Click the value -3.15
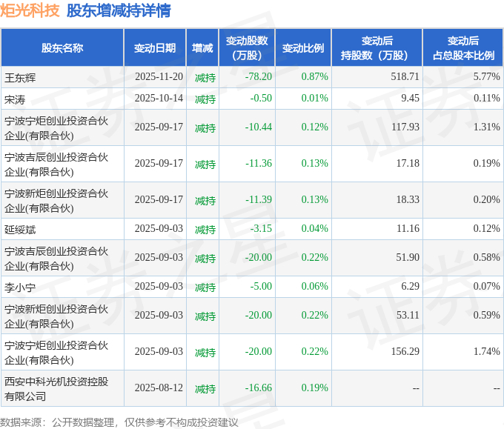The width and height of the screenshot is (504, 429). coord(261,228)
